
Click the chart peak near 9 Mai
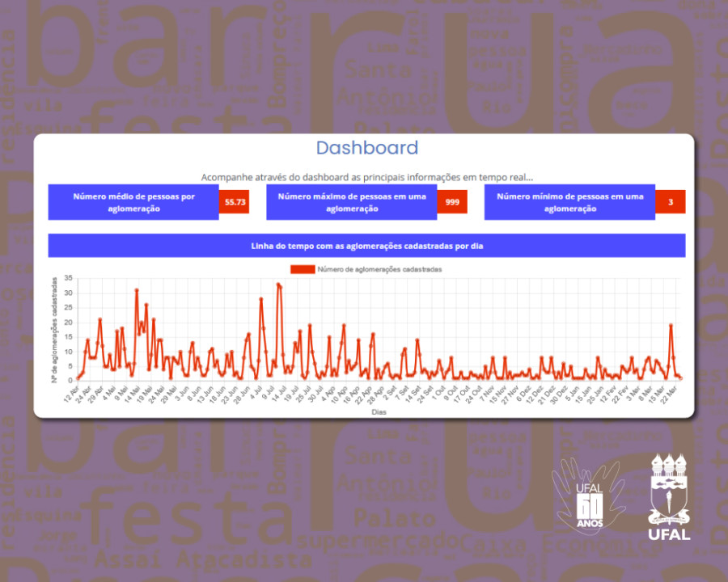(x=137, y=289)
